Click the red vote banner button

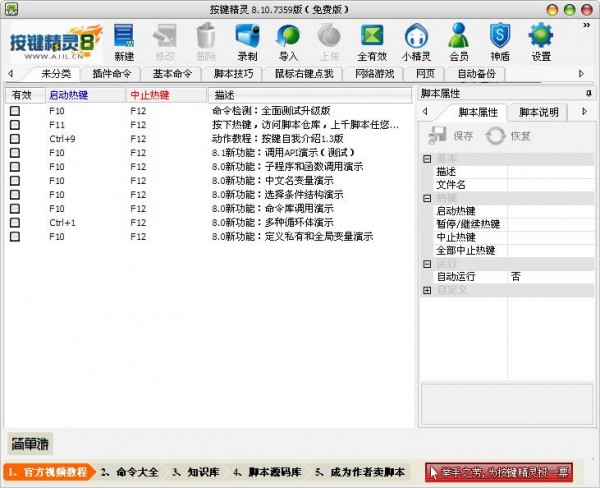(499, 472)
